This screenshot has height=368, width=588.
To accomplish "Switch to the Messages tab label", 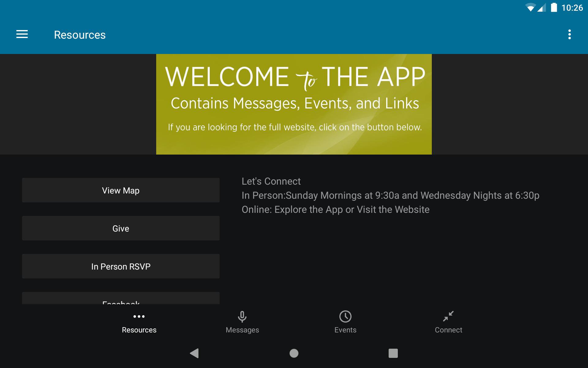I will 242,330.
